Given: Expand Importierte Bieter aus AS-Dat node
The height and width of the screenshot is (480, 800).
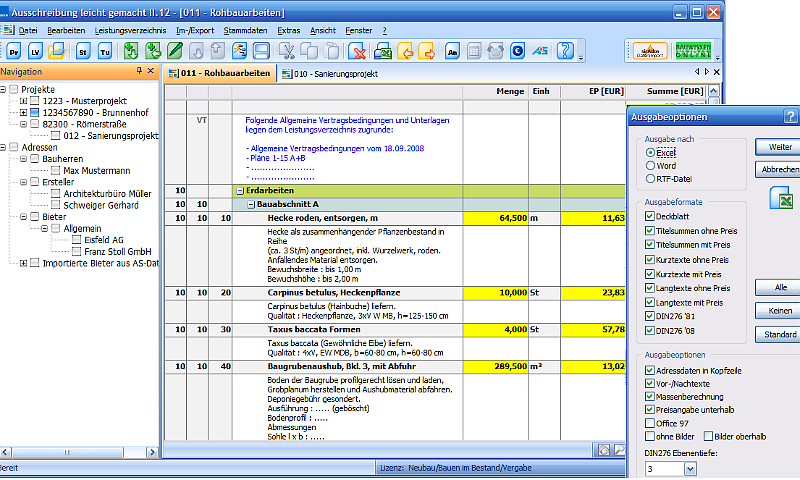Looking at the screenshot, I should pos(23,263).
